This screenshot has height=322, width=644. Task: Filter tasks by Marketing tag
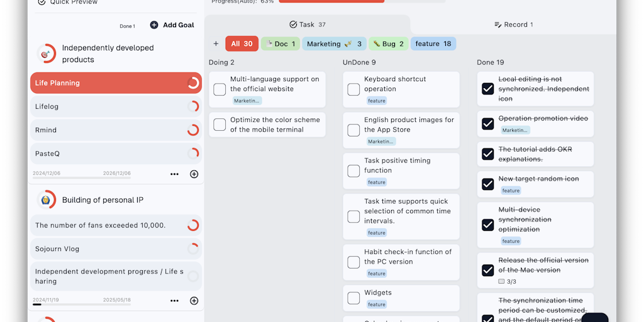335,43
